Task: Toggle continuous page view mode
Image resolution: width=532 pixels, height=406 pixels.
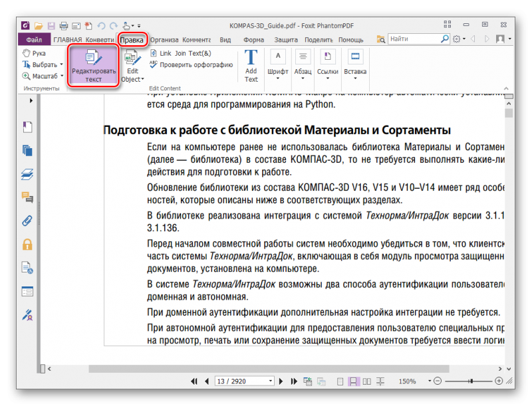Action: (x=353, y=381)
